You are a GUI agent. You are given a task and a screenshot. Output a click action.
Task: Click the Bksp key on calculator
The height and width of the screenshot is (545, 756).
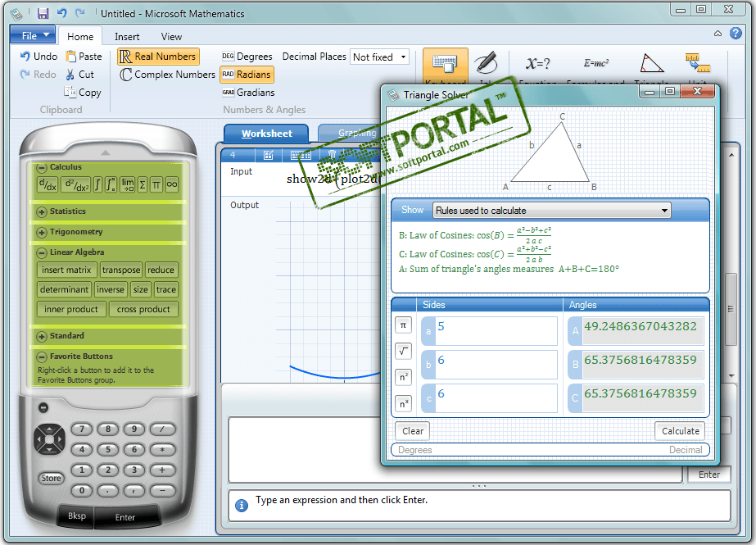point(77,516)
